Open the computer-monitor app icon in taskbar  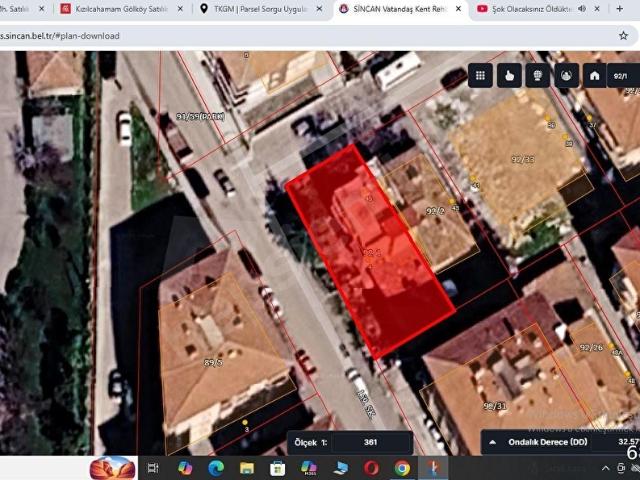click(x=340, y=468)
